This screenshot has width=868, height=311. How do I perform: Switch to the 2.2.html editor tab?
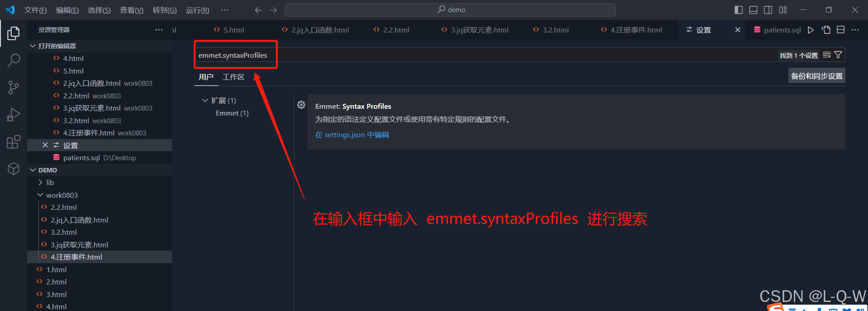pos(391,30)
